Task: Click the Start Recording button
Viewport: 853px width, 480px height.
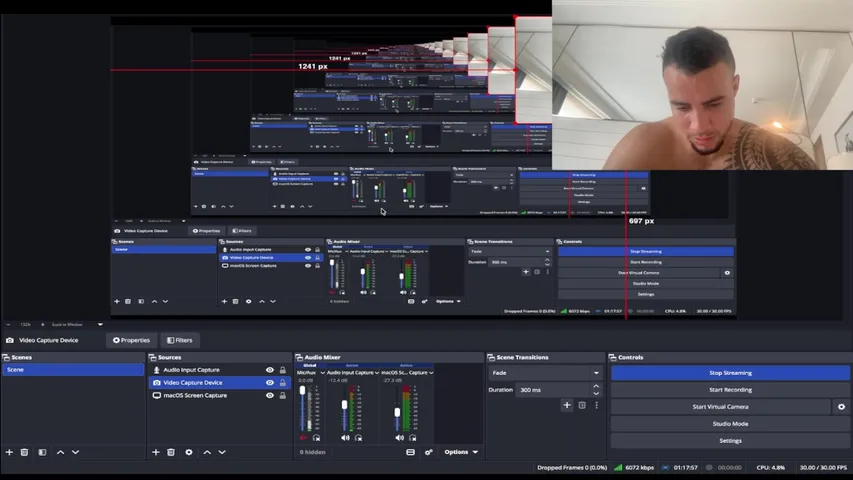Action: point(730,390)
